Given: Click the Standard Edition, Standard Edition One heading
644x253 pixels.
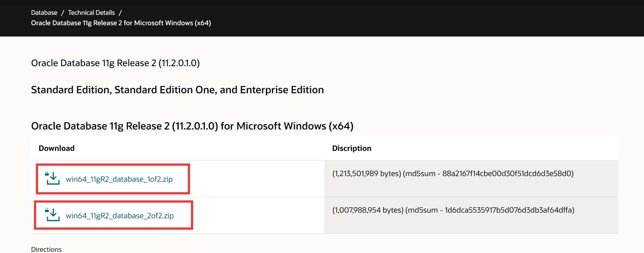Looking at the screenshot, I should (177, 90).
